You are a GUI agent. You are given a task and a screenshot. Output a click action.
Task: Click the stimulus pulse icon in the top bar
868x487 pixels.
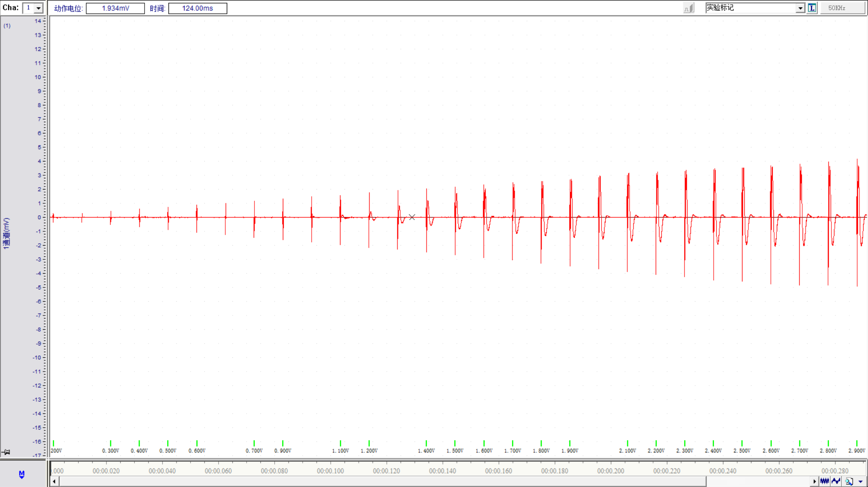click(x=689, y=8)
